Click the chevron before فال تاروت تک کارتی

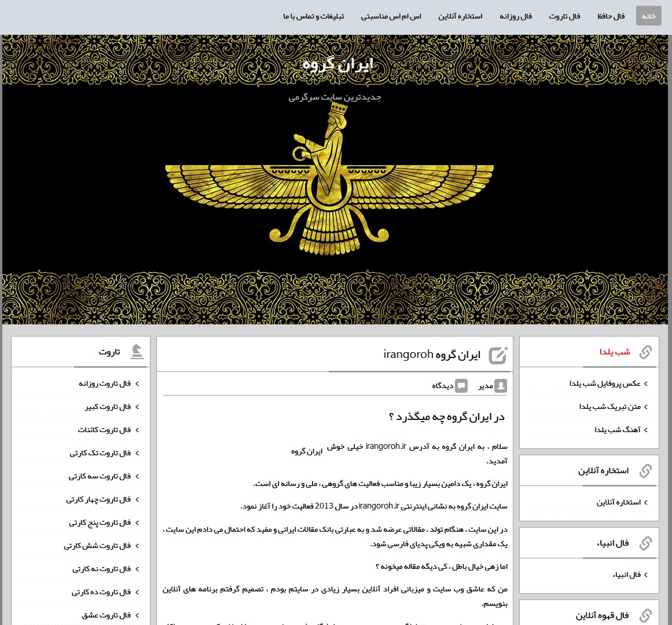coord(137,454)
